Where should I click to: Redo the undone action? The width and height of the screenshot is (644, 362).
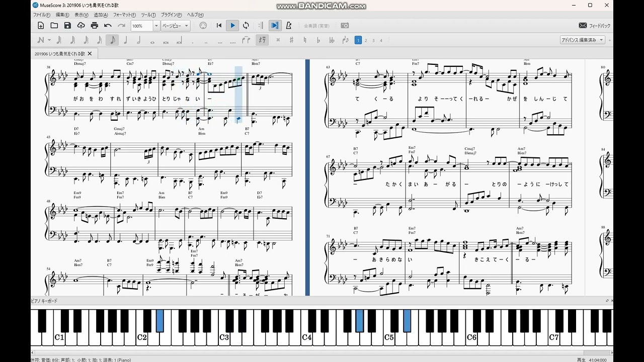point(121,26)
